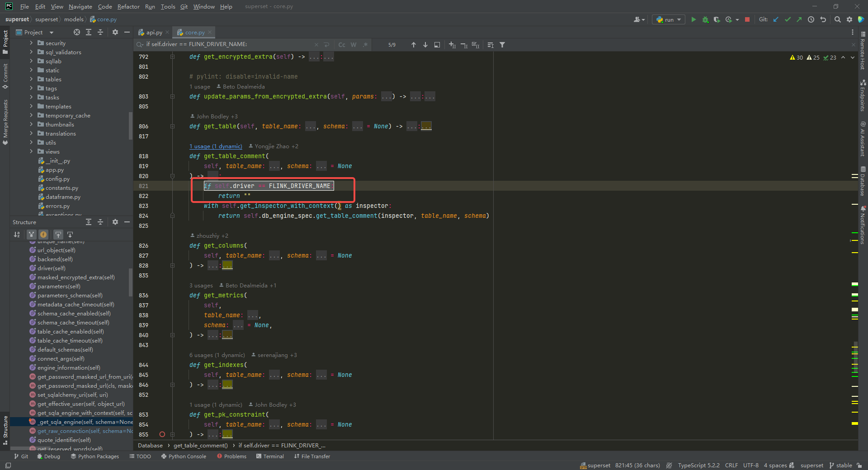Screen dimensions: 868x470
Task: Select all search occurrences
Action: coord(476,45)
